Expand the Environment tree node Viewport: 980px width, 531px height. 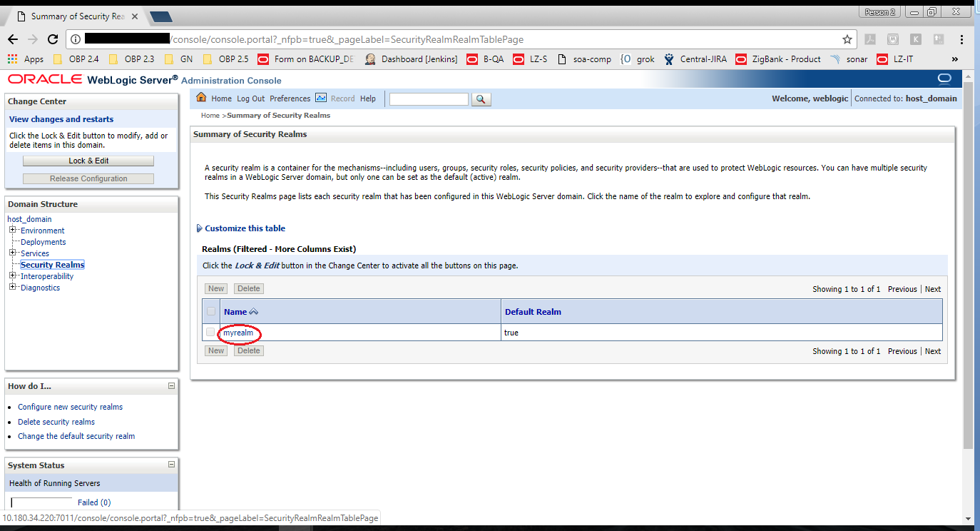coord(12,230)
